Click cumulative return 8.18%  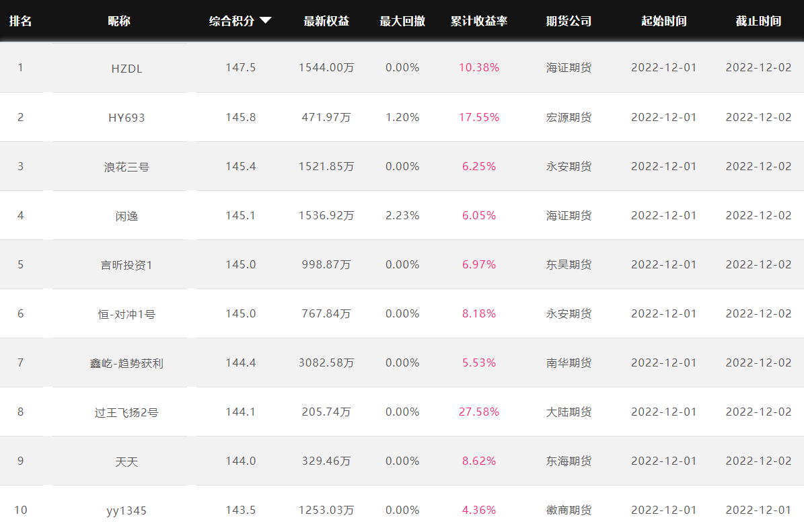(479, 313)
